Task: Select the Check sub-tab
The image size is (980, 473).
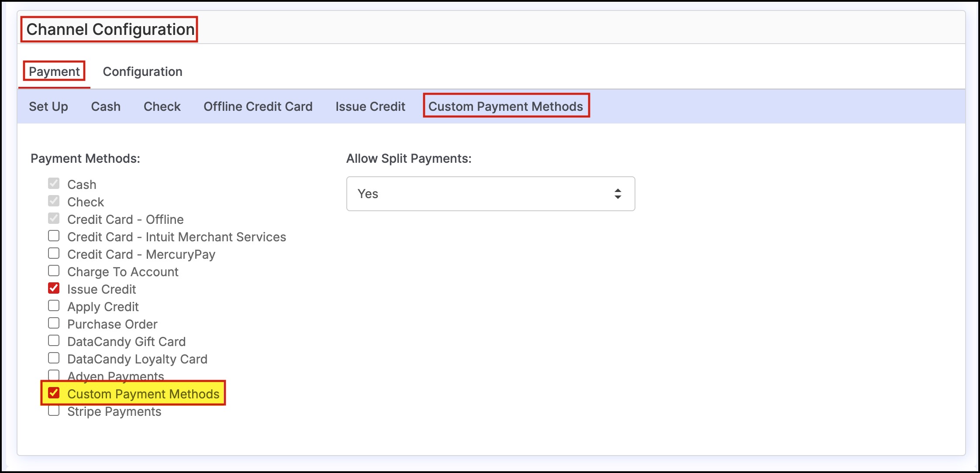Action: coord(162,106)
